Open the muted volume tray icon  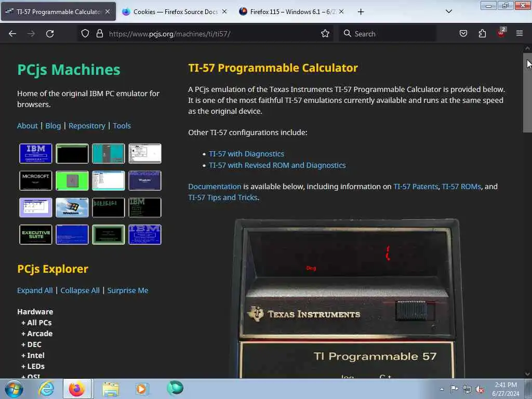coord(480,390)
